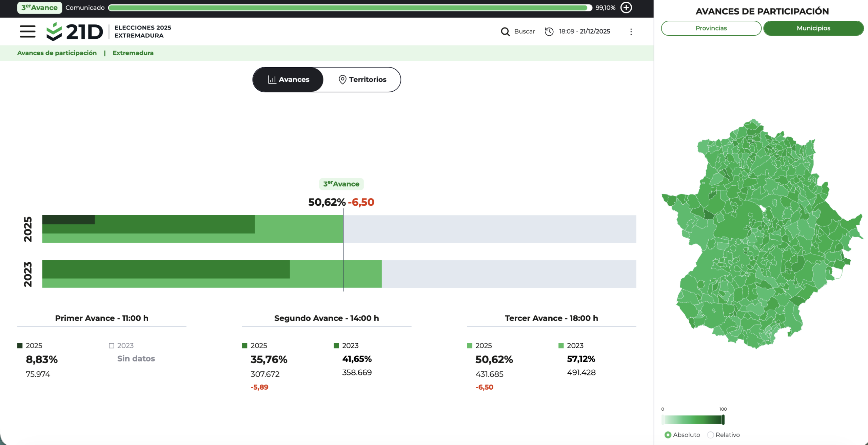Click the timestamp 18:09 - 21/12/2025 dropdown

[585, 32]
